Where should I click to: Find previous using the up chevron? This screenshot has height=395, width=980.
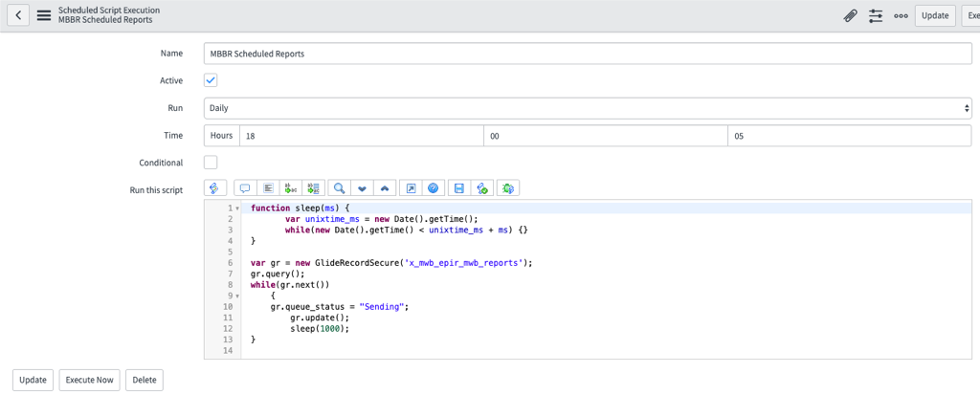(385, 188)
